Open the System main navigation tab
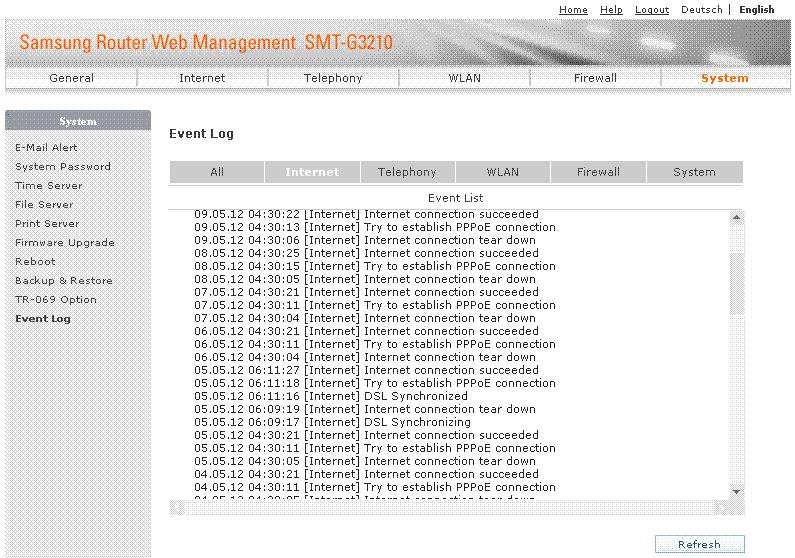795x558 pixels. (725, 78)
